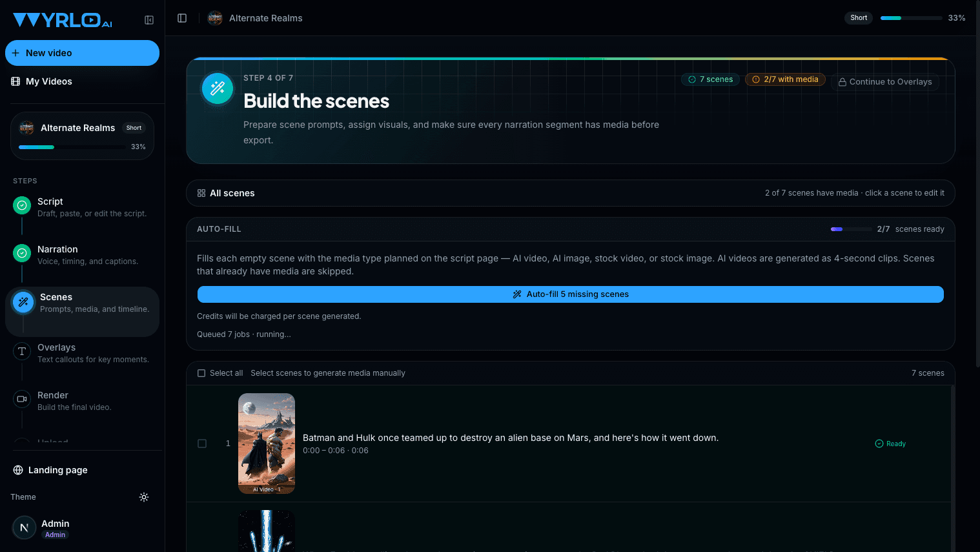Click the '2 of 7 scenes have media' note

point(855,193)
